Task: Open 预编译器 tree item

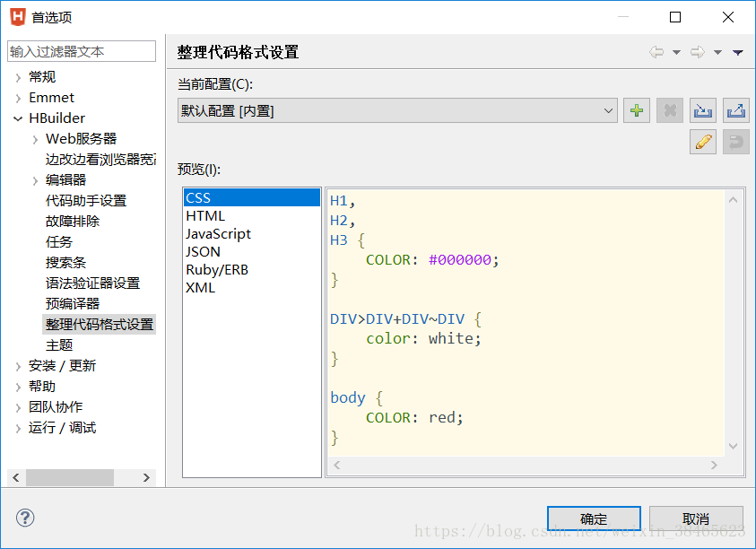Action: (73, 303)
